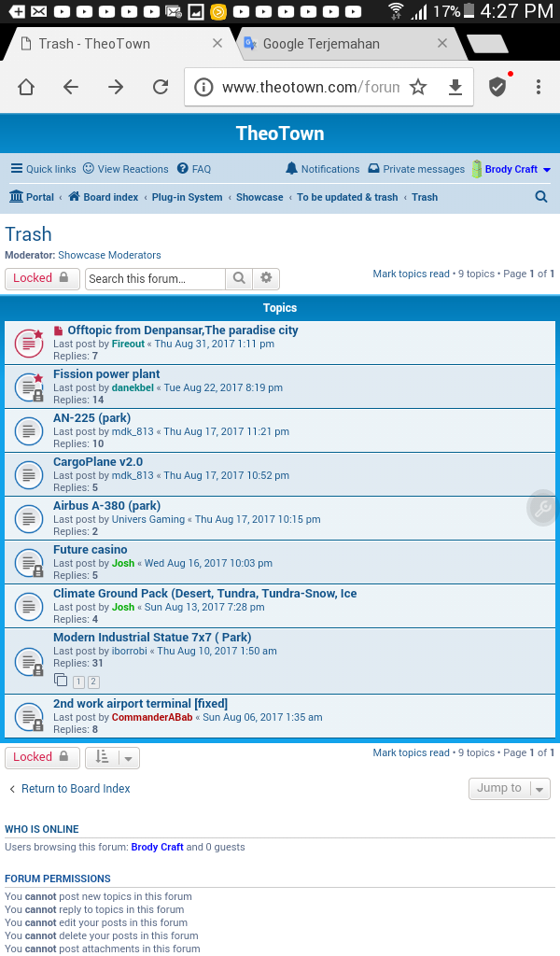Click the bottom Locked button
Screen dimensions: 560x956
click(x=42, y=757)
